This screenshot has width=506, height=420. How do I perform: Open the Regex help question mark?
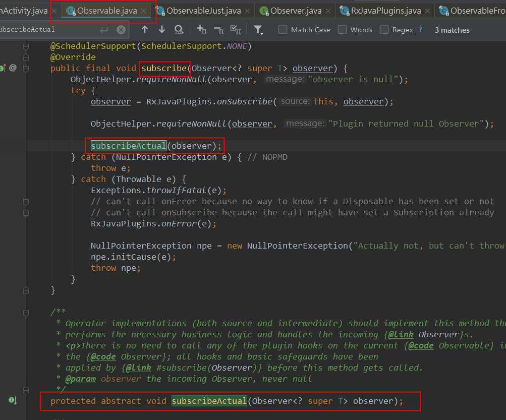pos(420,30)
